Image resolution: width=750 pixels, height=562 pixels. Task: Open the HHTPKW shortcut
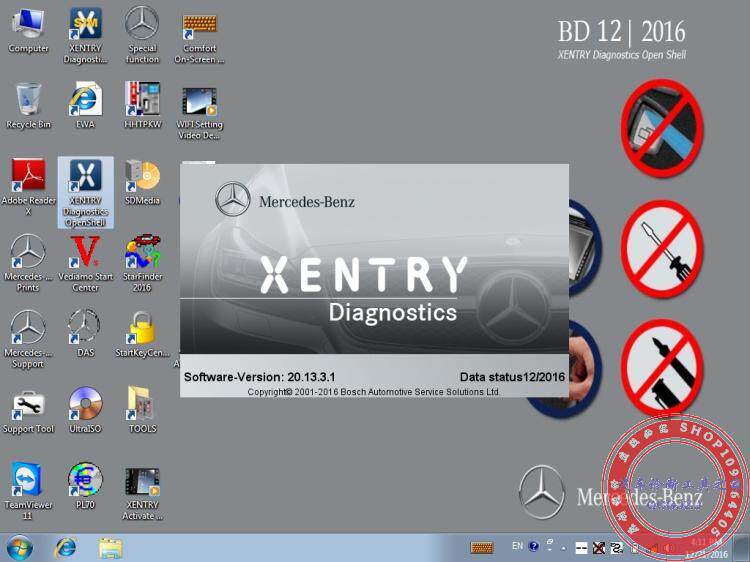point(142,106)
